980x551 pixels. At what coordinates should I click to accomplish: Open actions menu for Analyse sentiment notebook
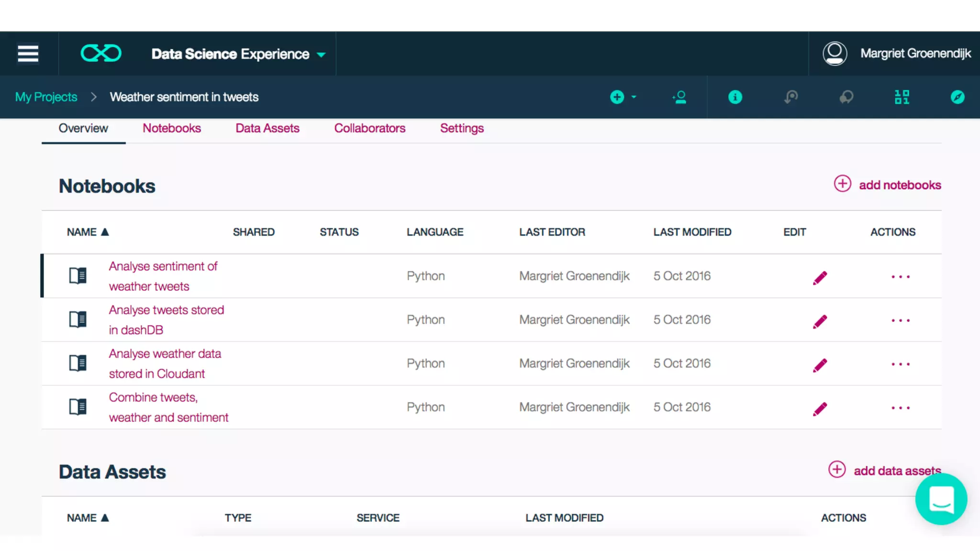tap(900, 277)
